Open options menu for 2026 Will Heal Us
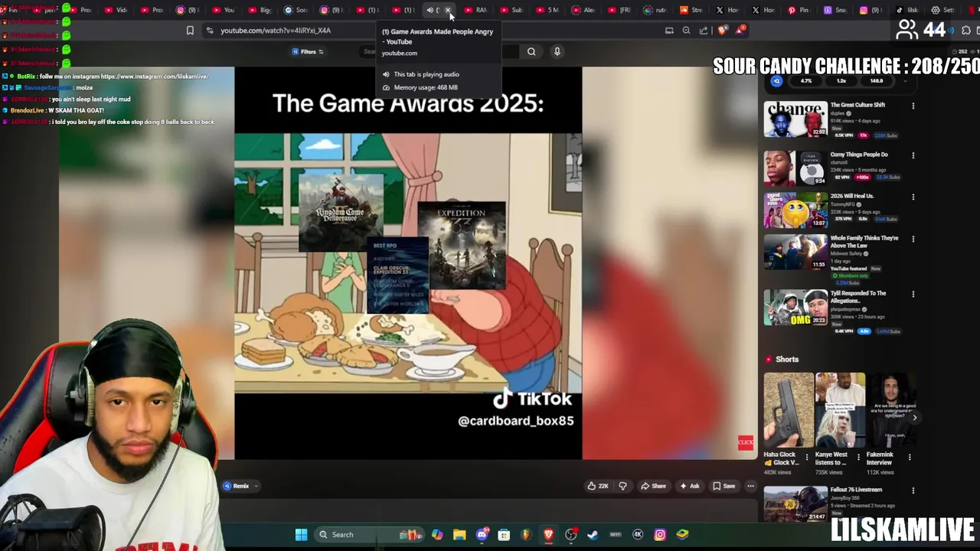Screen dimensions: 980x551 pyautogui.click(x=913, y=197)
